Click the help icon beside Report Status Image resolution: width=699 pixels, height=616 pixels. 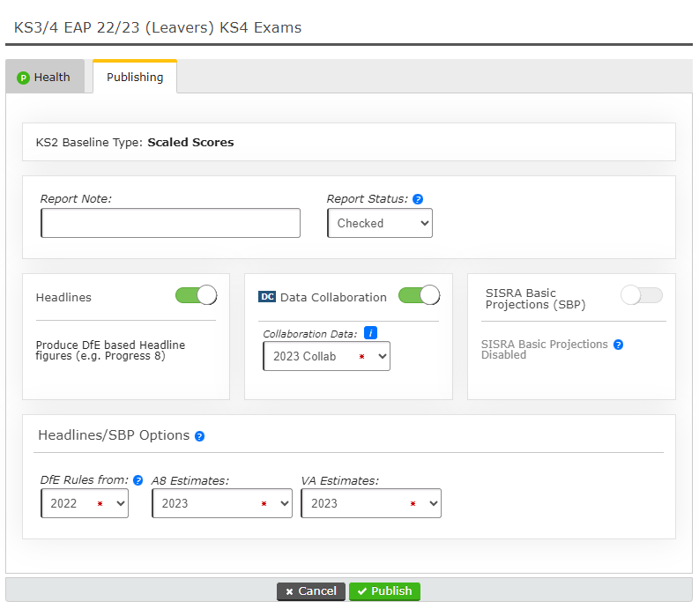click(418, 199)
